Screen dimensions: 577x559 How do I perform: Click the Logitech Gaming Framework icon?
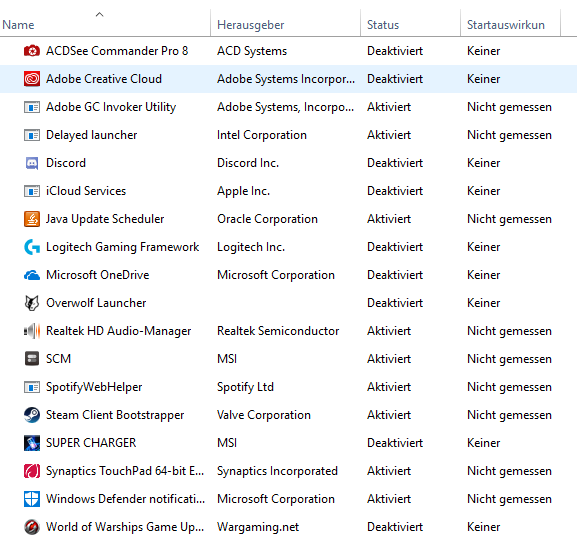click(x=32, y=247)
